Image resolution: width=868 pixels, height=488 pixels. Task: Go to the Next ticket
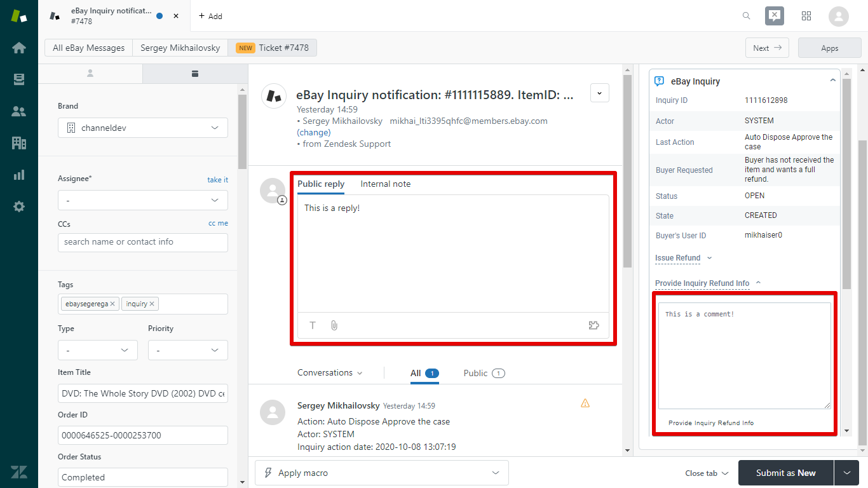767,48
